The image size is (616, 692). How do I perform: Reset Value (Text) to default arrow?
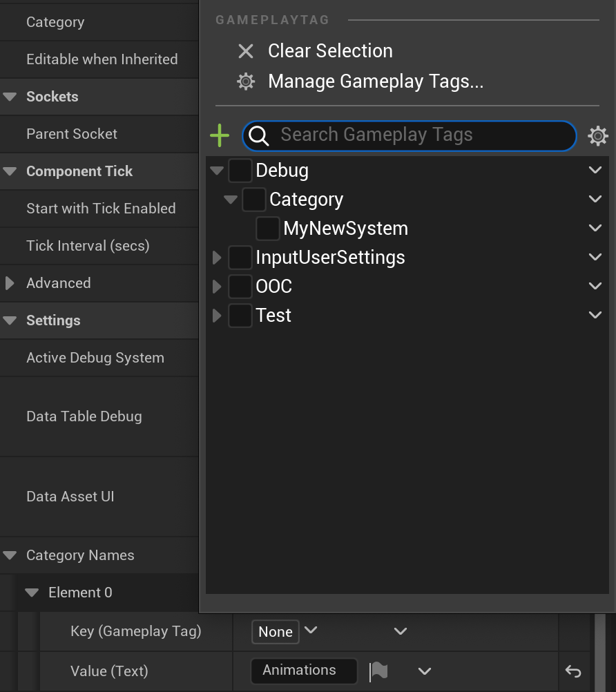[x=573, y=671]
